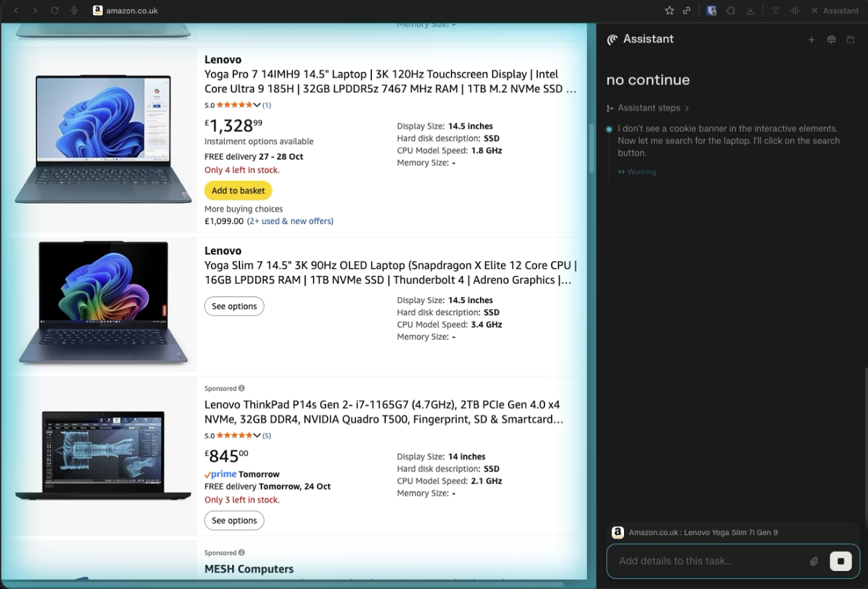See options for Yoga Slim 7 laptop
Screen dimensions: 868x589
tap(234, 306)
